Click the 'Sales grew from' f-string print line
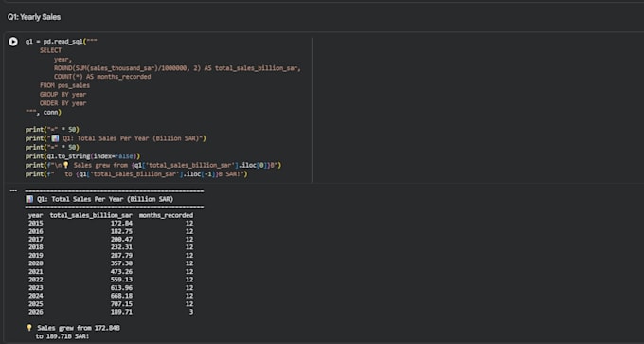This screenshot has height=344, width=644. point(153,165)
